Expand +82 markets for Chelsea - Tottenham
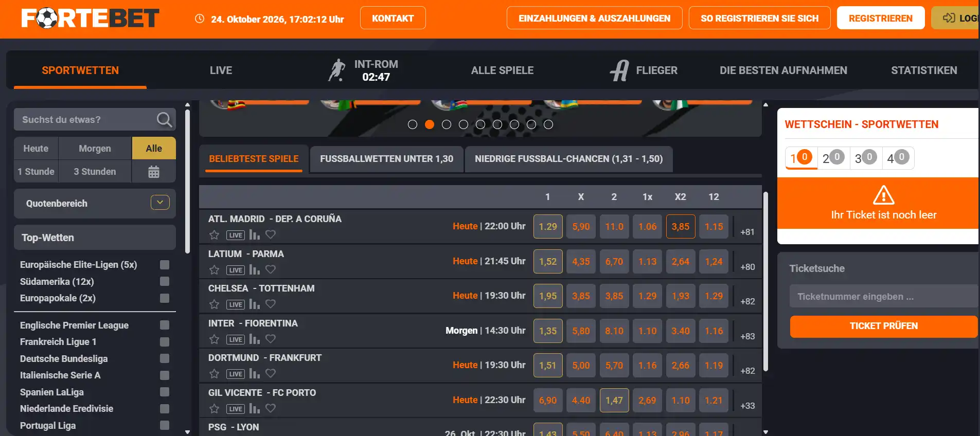 pos(747,301)
